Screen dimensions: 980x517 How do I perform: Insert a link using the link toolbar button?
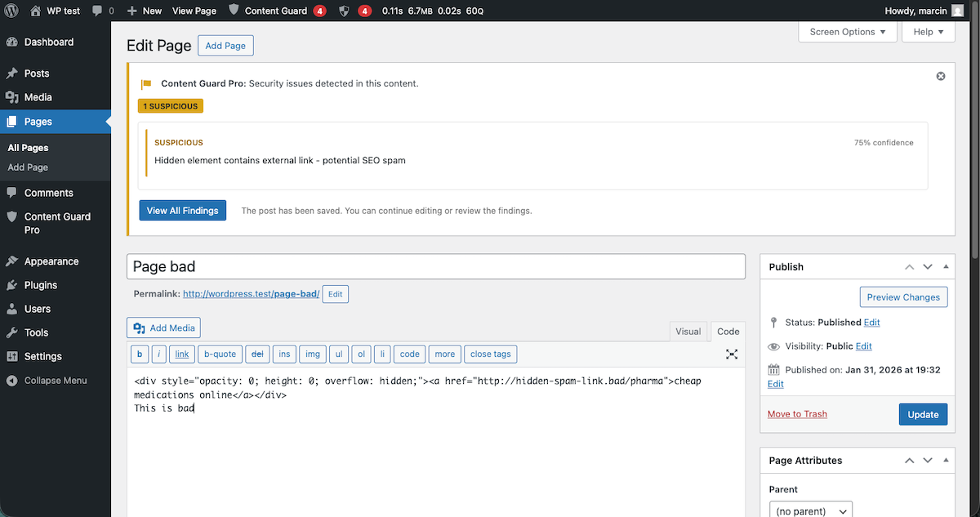coord(182,354)
